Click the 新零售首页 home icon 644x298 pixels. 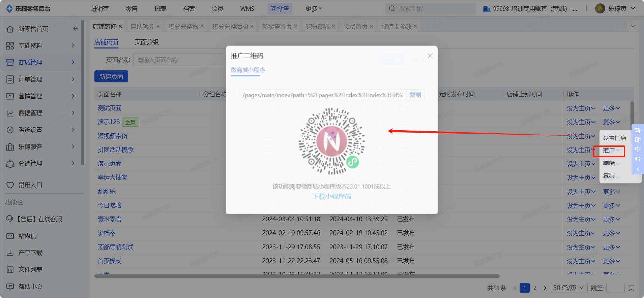click(x=10, y=29)
